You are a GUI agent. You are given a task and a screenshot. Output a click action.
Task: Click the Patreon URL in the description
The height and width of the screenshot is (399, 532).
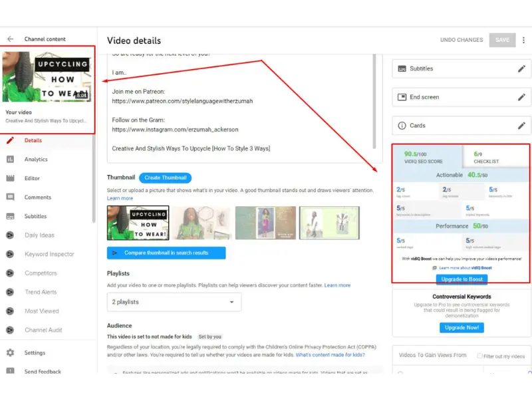(x=182, y=101)
